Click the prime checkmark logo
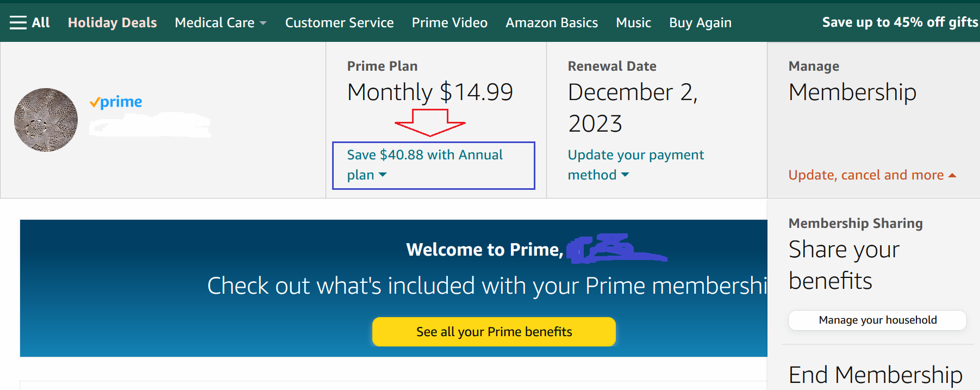The image size is (980, 390). pyautogui.click(x=116, y=102)
